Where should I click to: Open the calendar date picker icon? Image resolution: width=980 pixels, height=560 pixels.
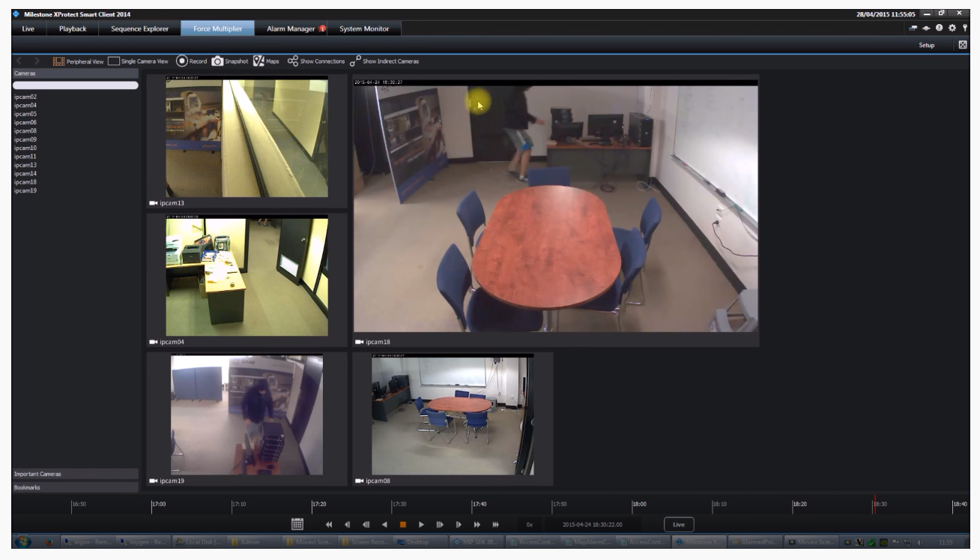click(x=297, y=524)
